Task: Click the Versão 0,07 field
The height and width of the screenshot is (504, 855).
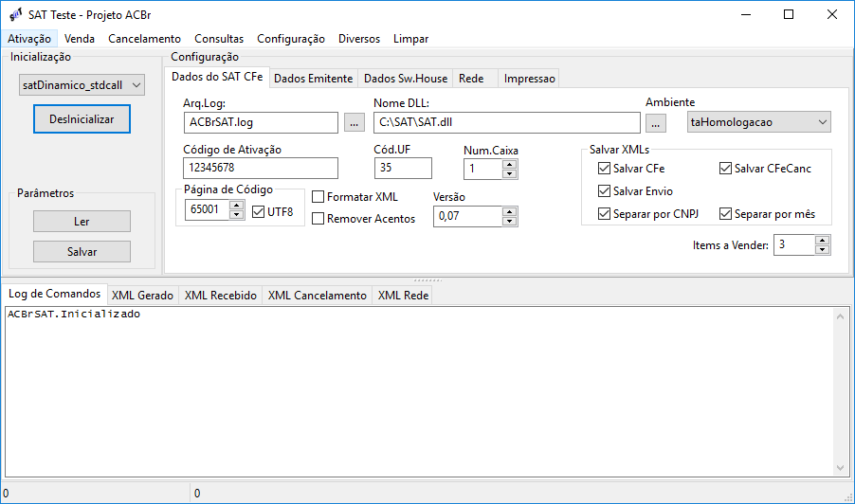Action: (x=468, y=216)
